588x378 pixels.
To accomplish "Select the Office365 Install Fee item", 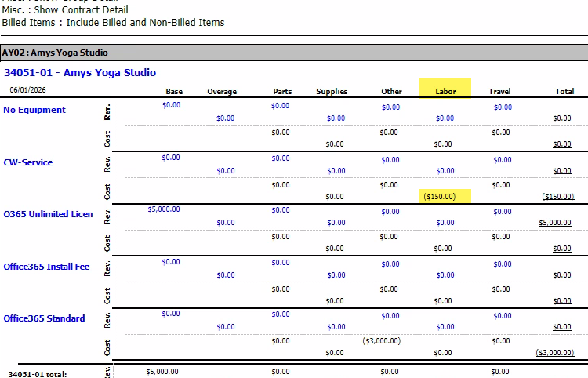I will coord(46,267).
